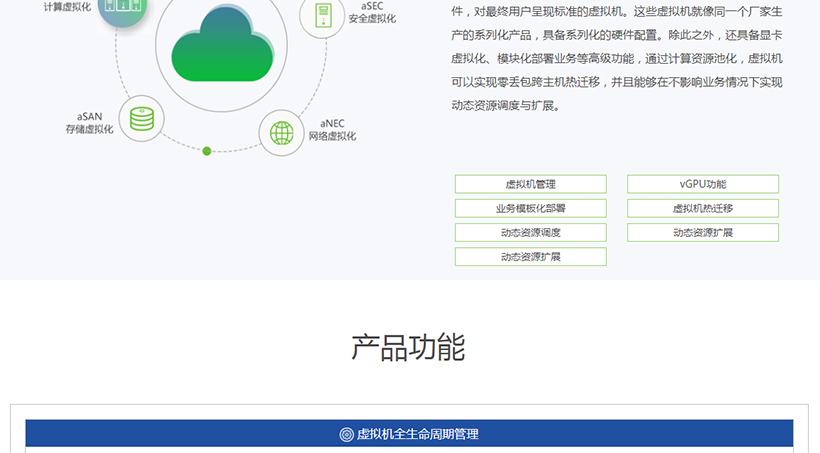Select the aSAN 存储虚拟化 label
The width and height of the screenshot is (820, 453).
[90, 123]
